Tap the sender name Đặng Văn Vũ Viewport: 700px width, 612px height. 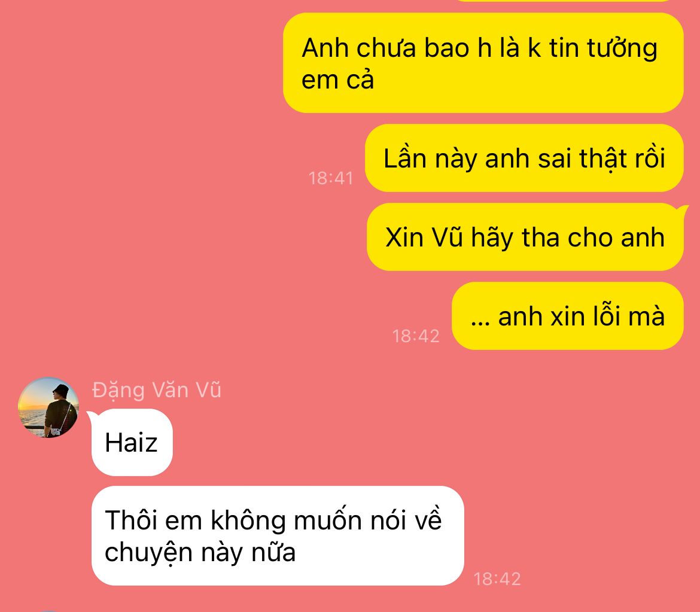tap(157, 391)
